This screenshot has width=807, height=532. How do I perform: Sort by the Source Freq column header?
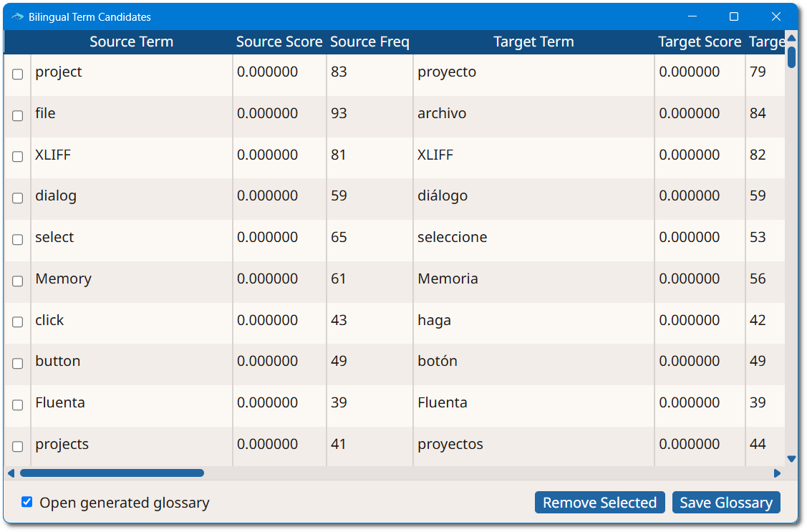coord(369,42)
